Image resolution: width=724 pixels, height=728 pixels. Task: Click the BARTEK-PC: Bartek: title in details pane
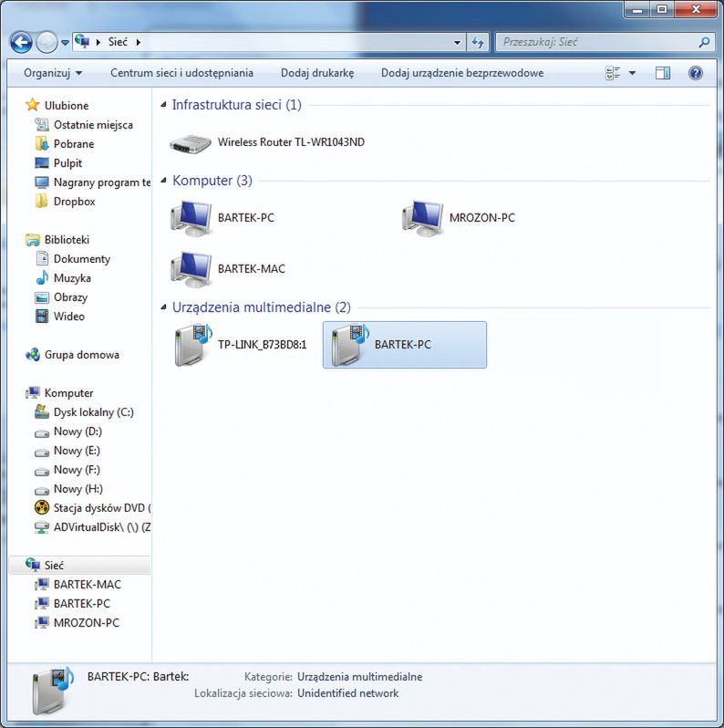tap(138, 677)
